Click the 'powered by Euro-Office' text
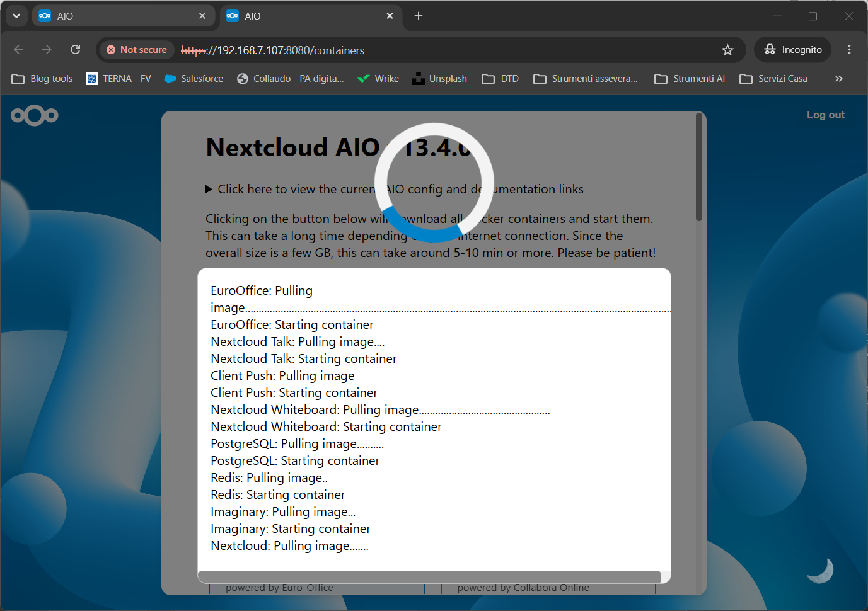 (279, 588)
